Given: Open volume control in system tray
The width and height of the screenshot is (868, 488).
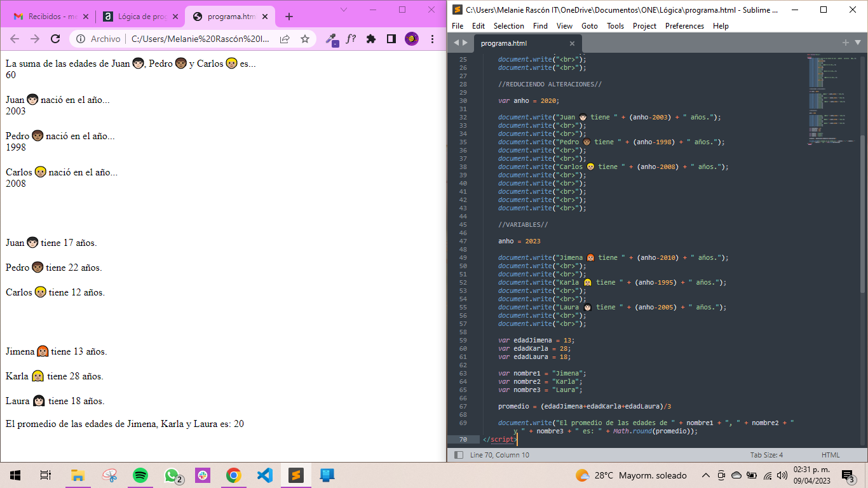Looking at the screenshot, I should pos(782,475).
